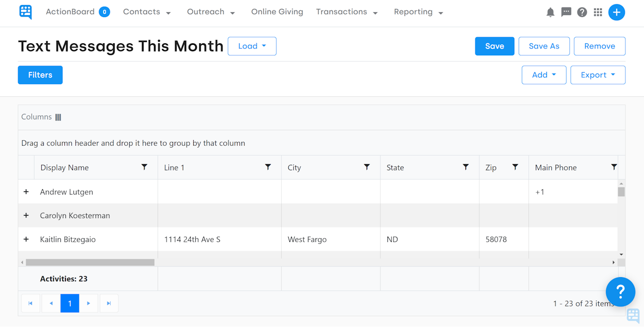Image resolution: width=644 pixels, height=327 pixels.
Task: Click the help question mark in navbar
Action: pyautogui.click(x=582, y=12)
